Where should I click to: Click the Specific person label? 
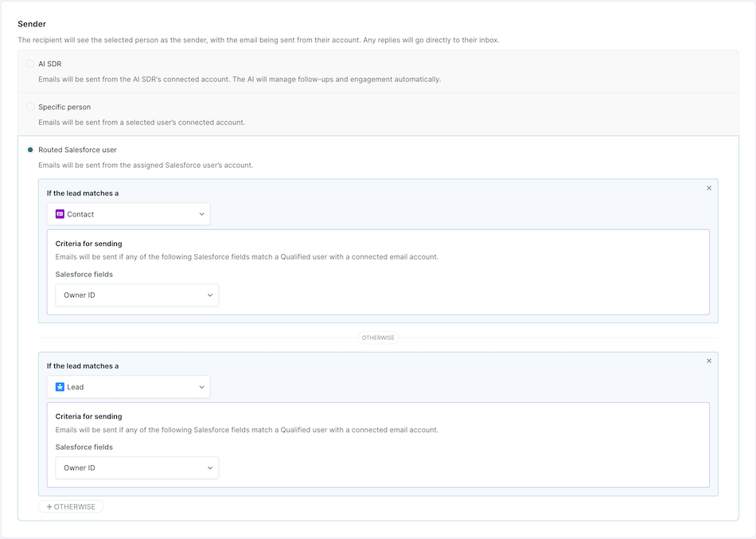click(64, 107)
